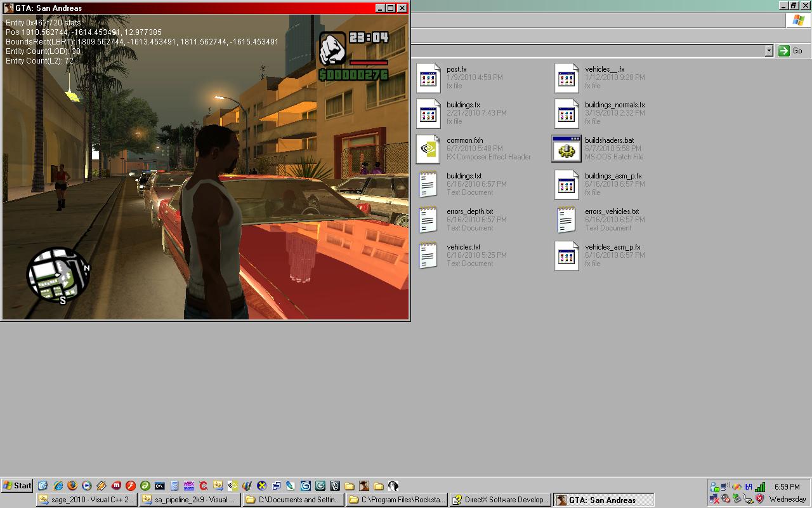
Task: Switch to the sa_pipeline_2k9 taskbar window
Action: pos(189,500)
